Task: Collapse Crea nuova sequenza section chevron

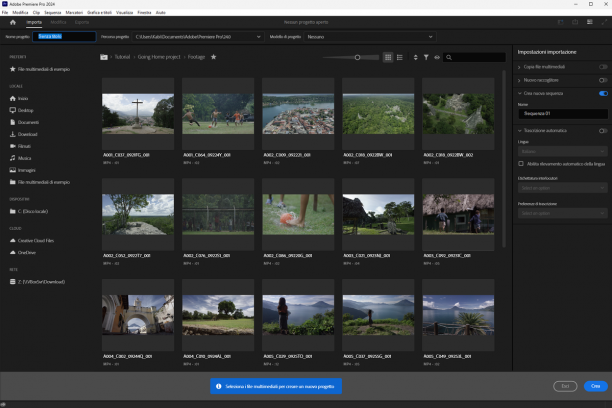Action: [519, 93]
